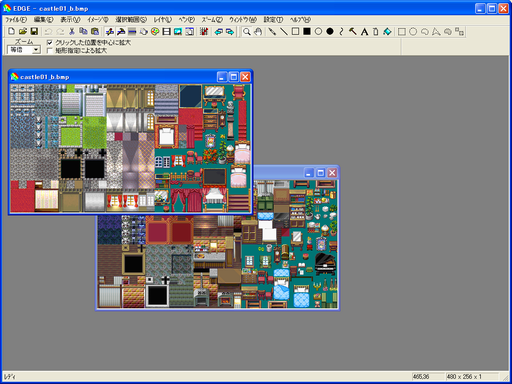Open the Image (I) menu

98,20
